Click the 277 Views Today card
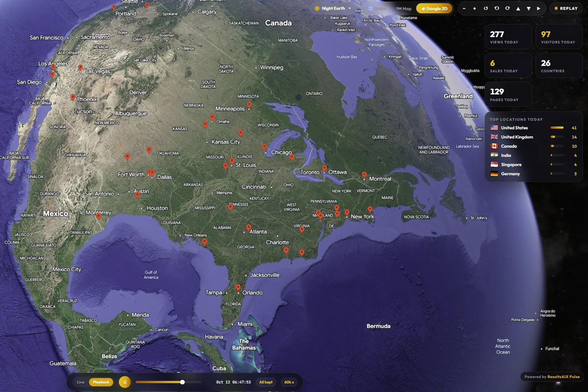588x392 pixels. (x=508, y=37)
